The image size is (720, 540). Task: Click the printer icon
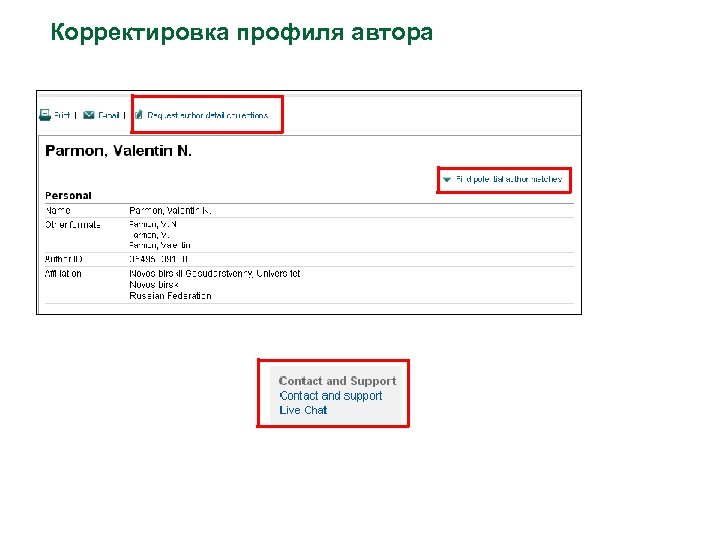tap(45, 115)
